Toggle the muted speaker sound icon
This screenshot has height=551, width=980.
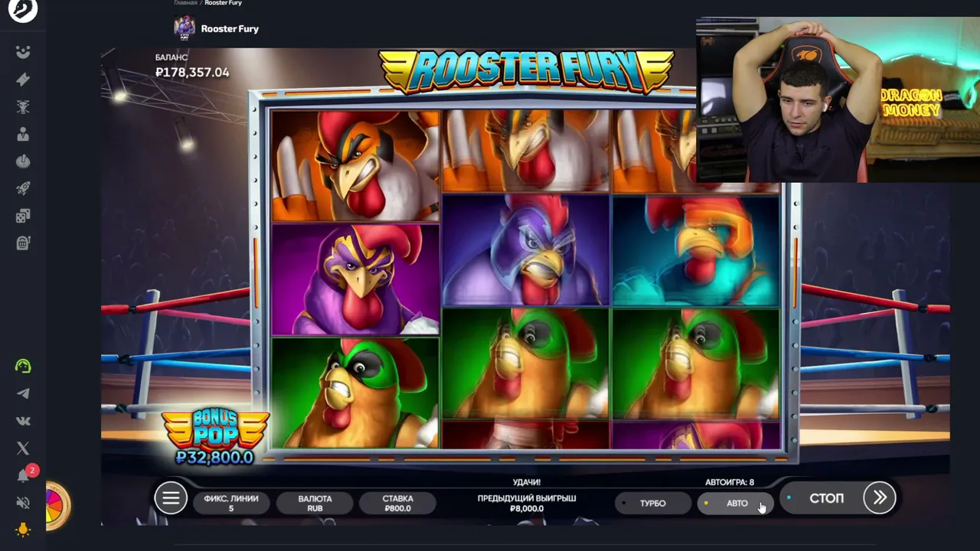coord(23,503)
